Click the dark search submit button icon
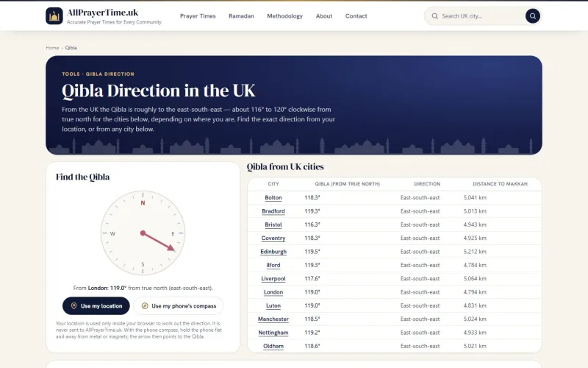 point(532,16)
